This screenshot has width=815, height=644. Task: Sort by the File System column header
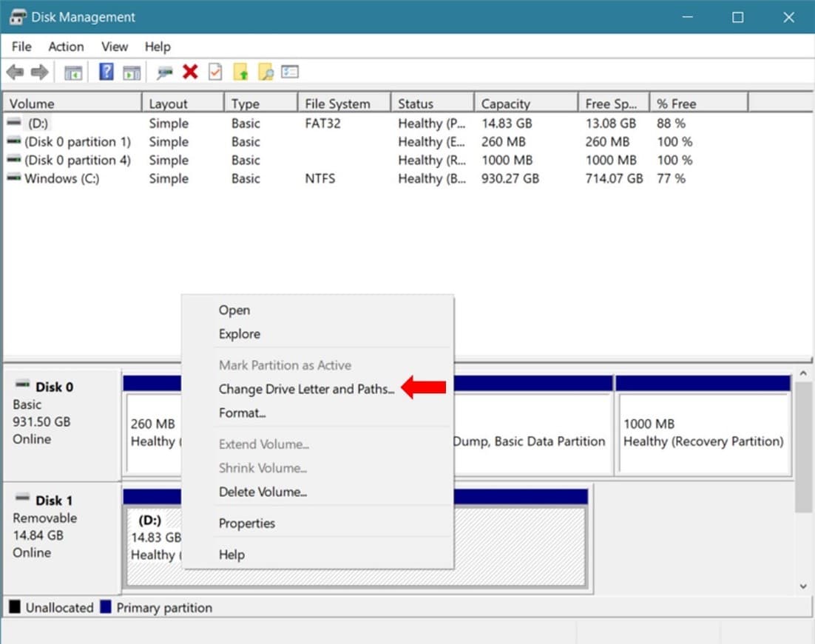337,104
